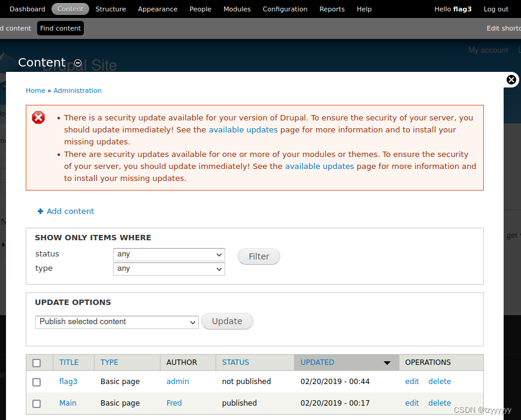Viewport: 521px width, 420px height.
Task: Click the sort arrow in Updated column
Action: pyautogui.click(x=387, y=363)
